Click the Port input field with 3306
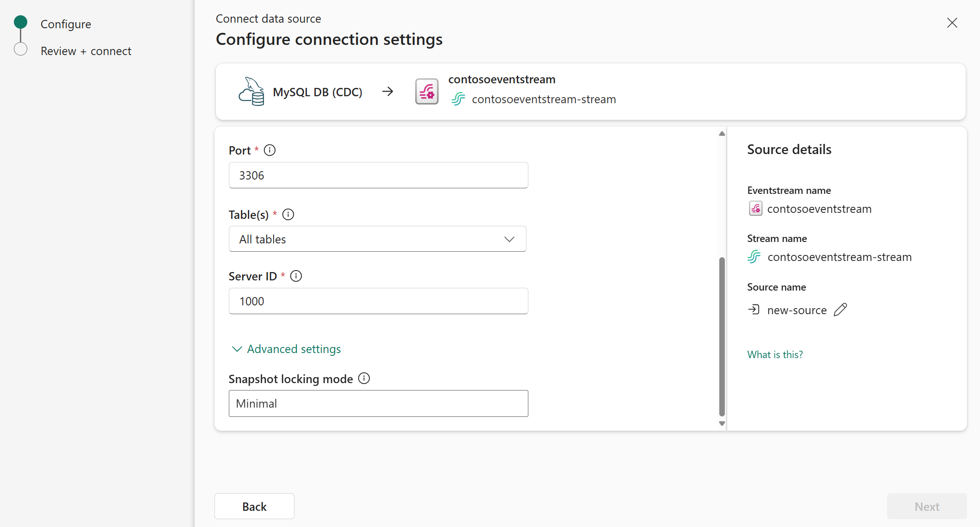Screen dimensions: 980x527 [x=378, y=175]
